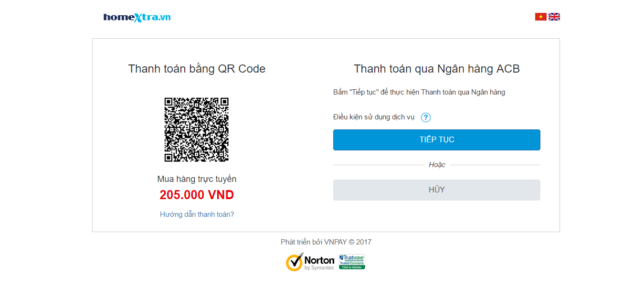Cancel payment with the HỦY button
The image size is (644, 308).
(436, 190)
